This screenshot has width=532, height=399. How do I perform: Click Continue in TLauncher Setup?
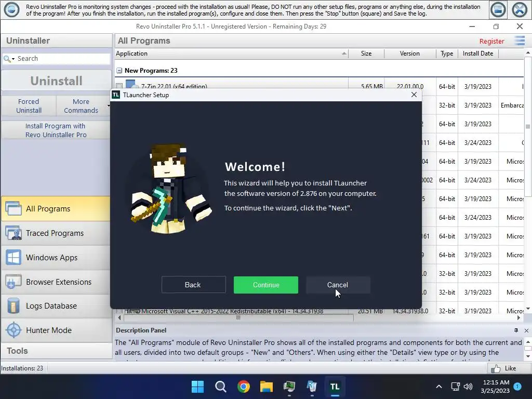tap(266, 285)
